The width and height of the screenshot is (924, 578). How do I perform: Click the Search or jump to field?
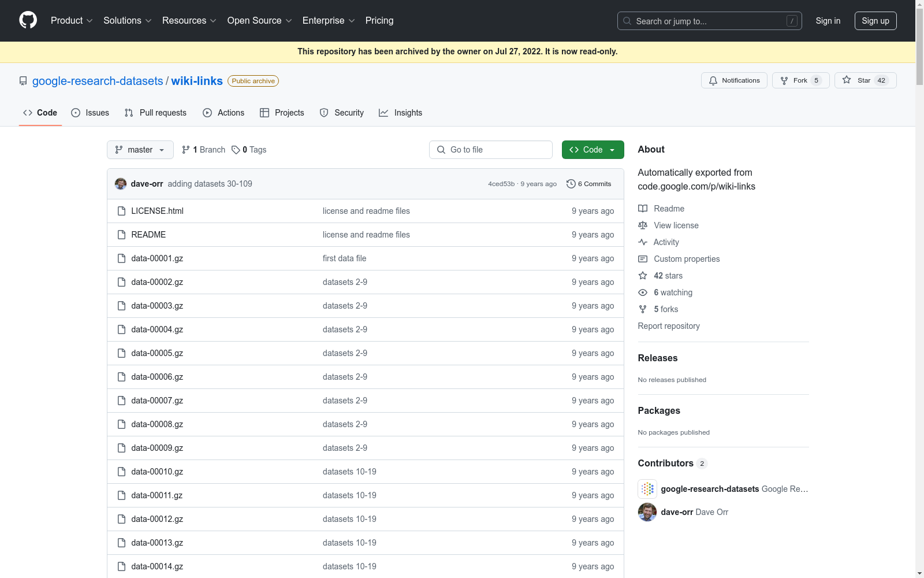pyautogui.click(x=710, y=21)
